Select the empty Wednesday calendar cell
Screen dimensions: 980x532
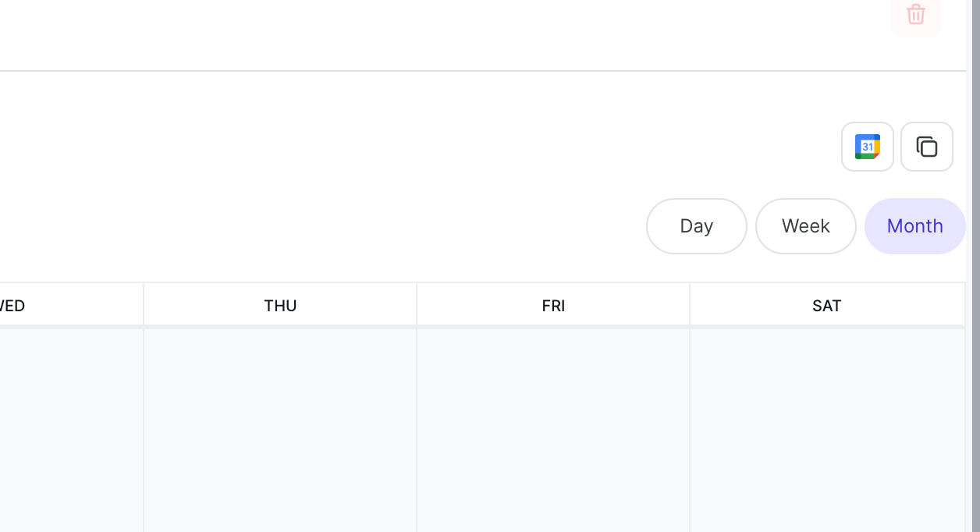point(71,431)
